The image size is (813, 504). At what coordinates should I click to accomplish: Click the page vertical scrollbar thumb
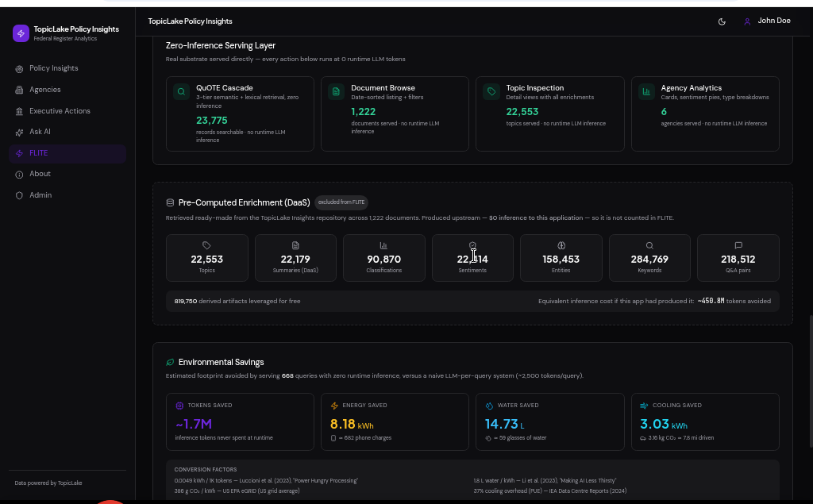811,381
